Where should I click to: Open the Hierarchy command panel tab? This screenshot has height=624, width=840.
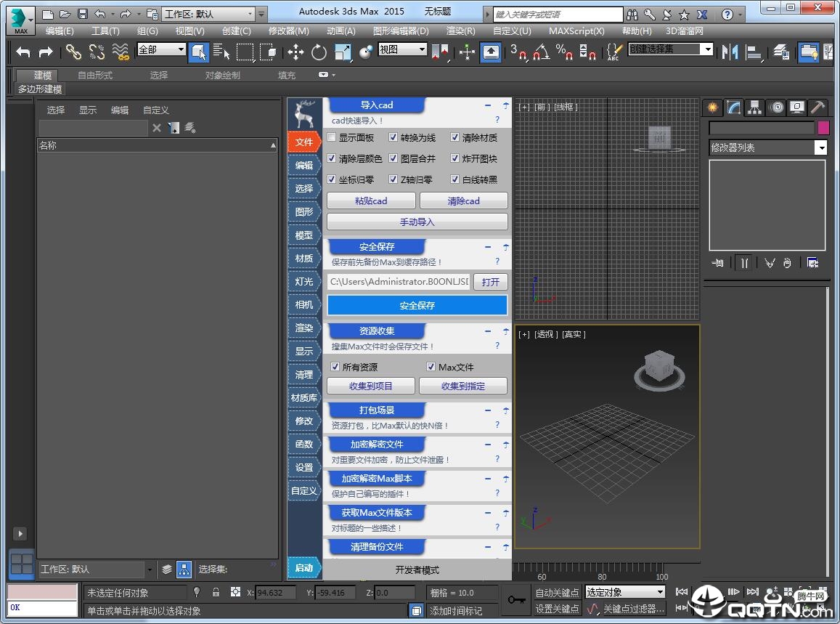[x=755, y=108]
